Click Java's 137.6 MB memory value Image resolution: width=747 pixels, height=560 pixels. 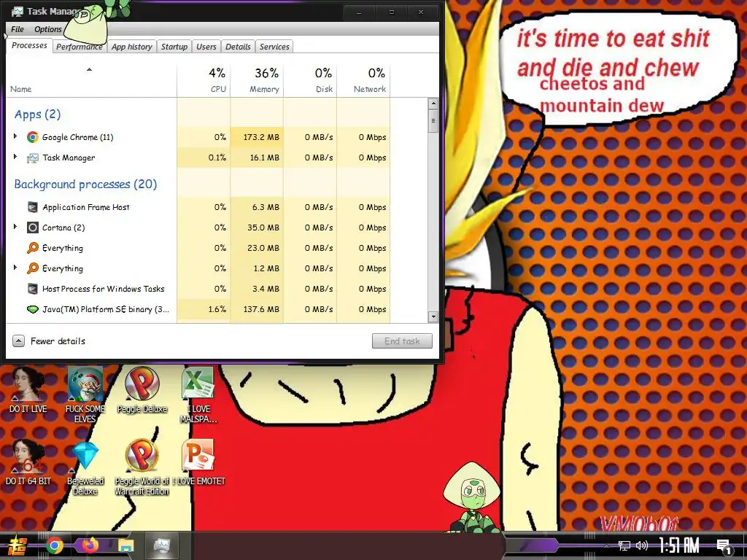(x=261, y=309)
